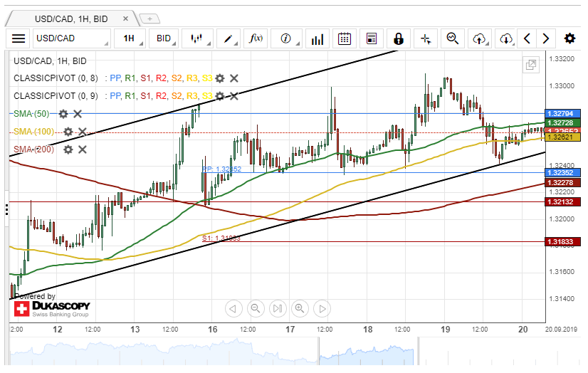Expand the USD/CAD instrument selector
Image resolution: width=588 pixels, height=373 pixels.
pos(71,38)
